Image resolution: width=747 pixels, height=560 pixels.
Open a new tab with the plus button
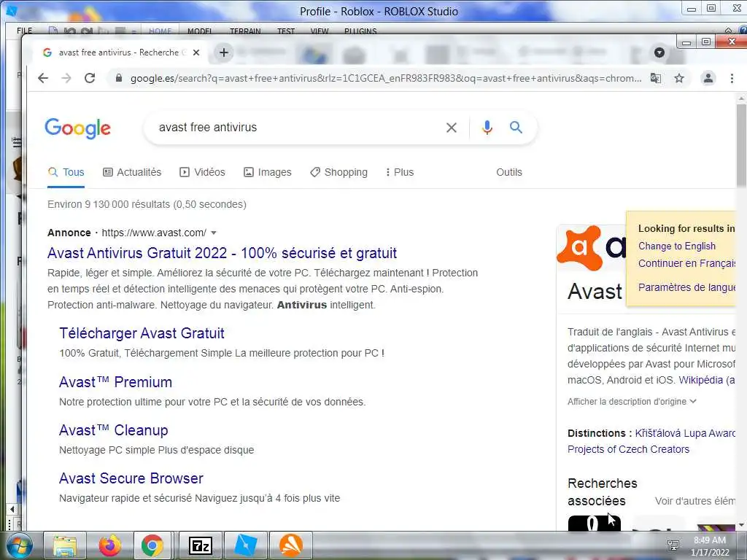pos(224,52)
